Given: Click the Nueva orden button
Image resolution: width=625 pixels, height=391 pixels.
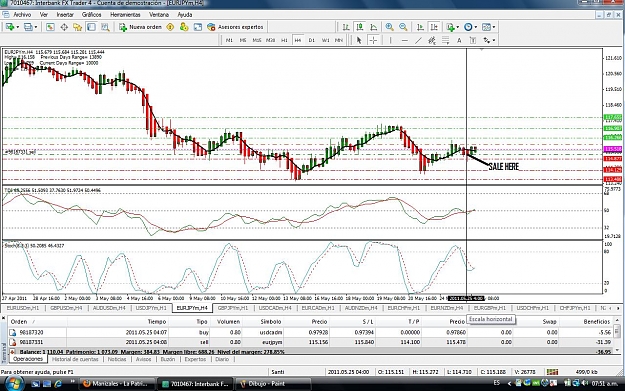Looking at the screenshot, I should tap(140, 27).
